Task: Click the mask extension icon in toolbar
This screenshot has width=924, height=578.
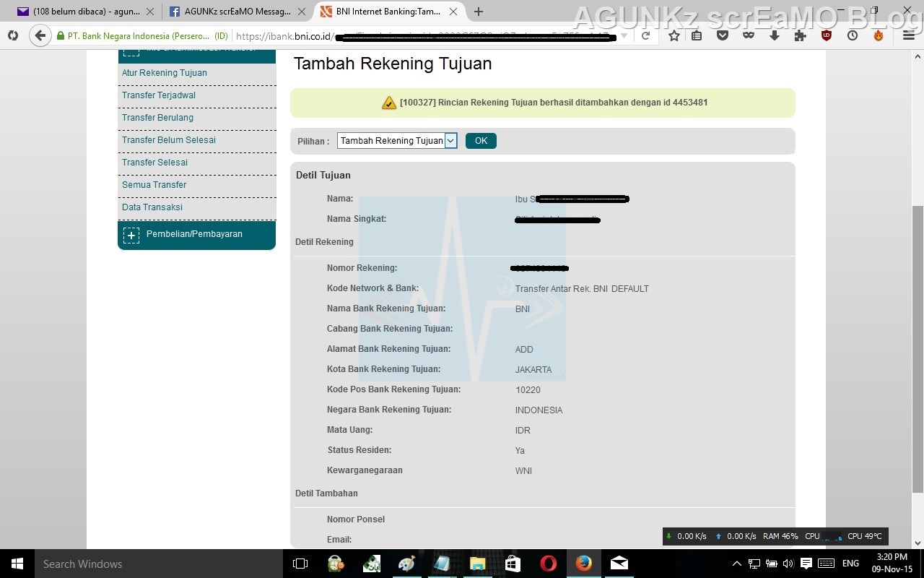Action: click(x=749, y=35)
